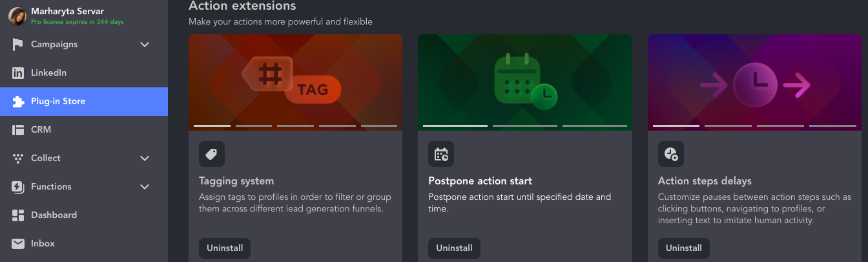Click the Collect funnel icon
868x262 pixels.
[x=18, y=158]
